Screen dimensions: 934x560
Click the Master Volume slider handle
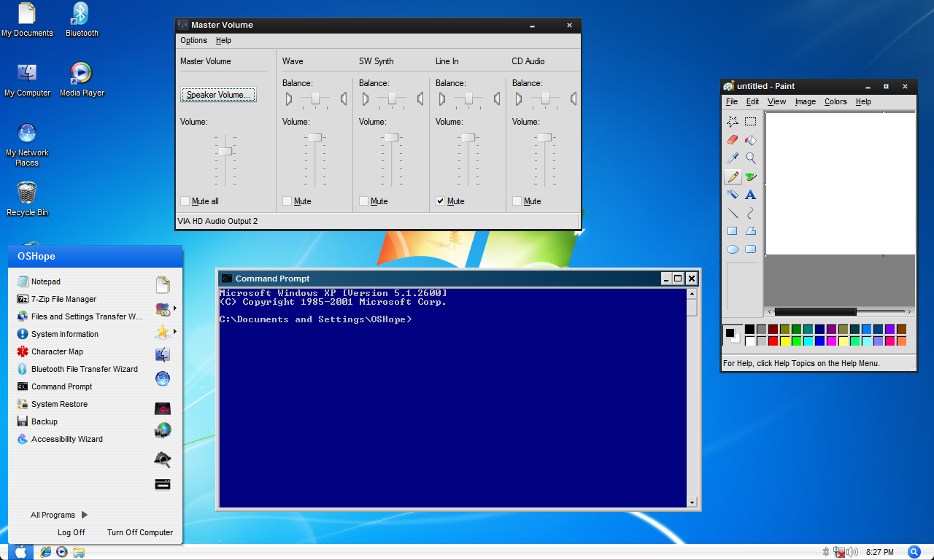click(225, 151)
